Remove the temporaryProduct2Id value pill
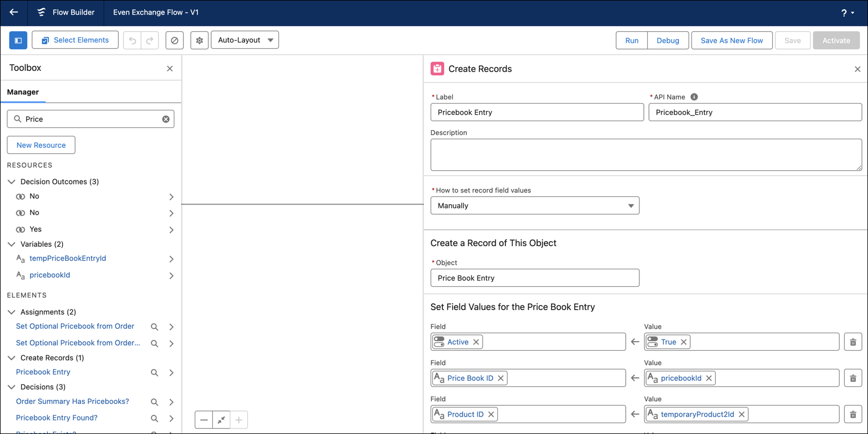Viewport: 868px width, 434px height. point(741,414)
